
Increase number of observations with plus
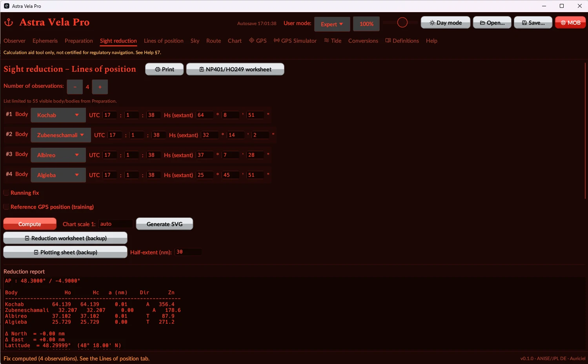click(x=100, y=87)
